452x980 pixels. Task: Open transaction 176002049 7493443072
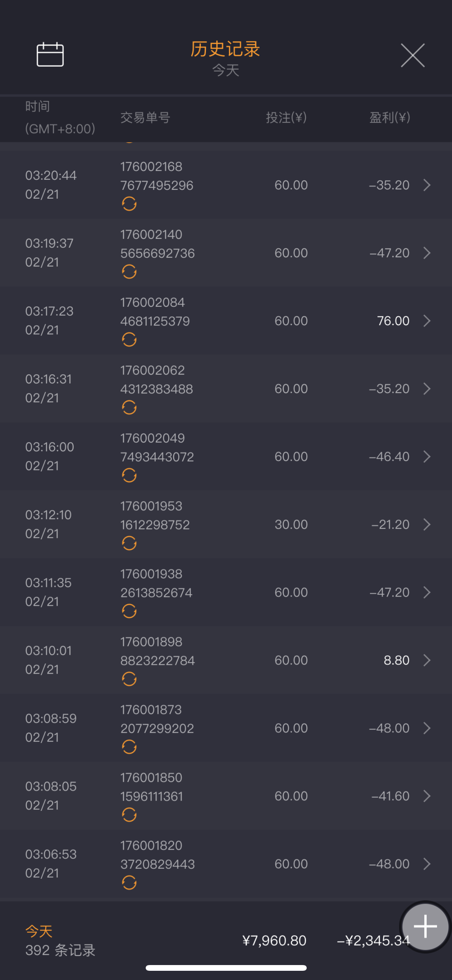[157, 447]
